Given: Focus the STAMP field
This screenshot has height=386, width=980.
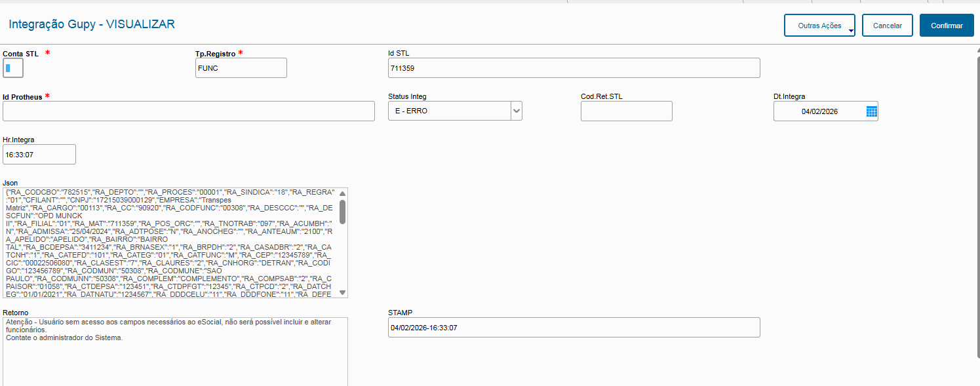Looking at the screenshot, I should point(574,328).
